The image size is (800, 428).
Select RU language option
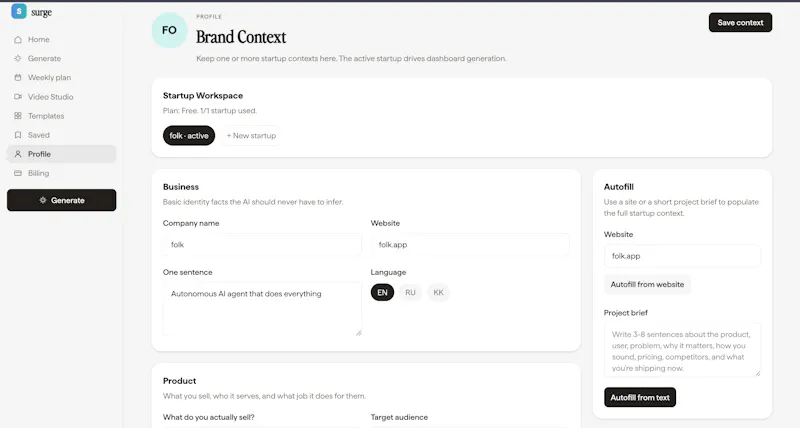coord(410,292)
